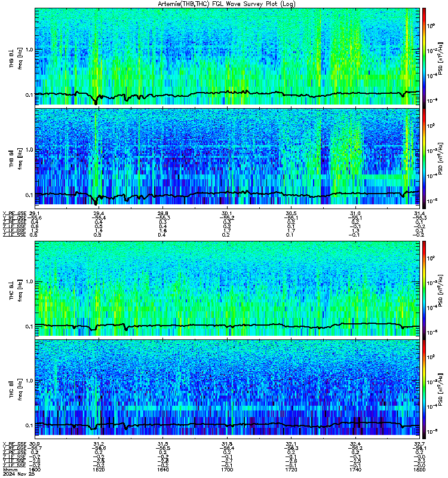Click the THC X_RE_GSE value "32.4"
The height and width of the screenshot is (478, 448).
355,444
